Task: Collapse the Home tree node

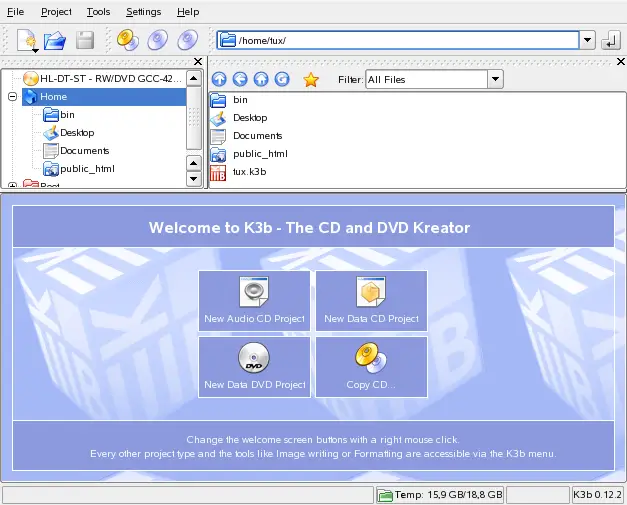Action: (12, 97)
